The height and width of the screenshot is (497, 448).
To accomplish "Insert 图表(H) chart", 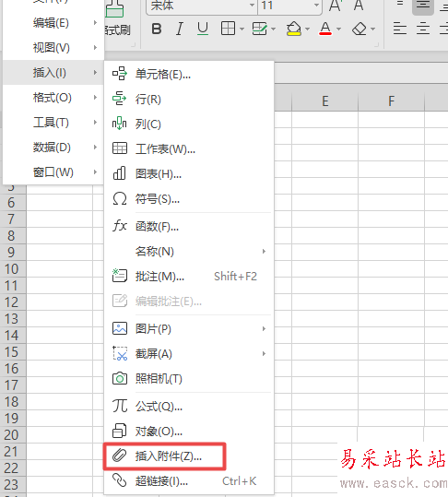I will click(x=189, y=173).
